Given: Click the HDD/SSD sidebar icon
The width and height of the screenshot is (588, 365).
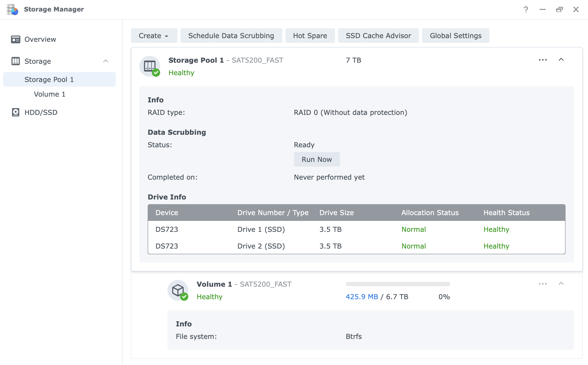Looking at the screenshot, I should tap(16, 112).
